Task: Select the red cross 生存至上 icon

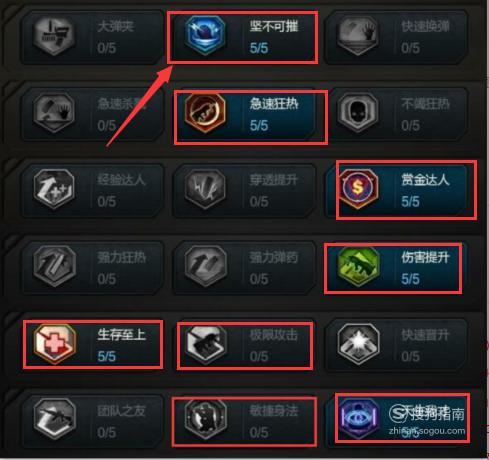Action: tap(54, 344)
